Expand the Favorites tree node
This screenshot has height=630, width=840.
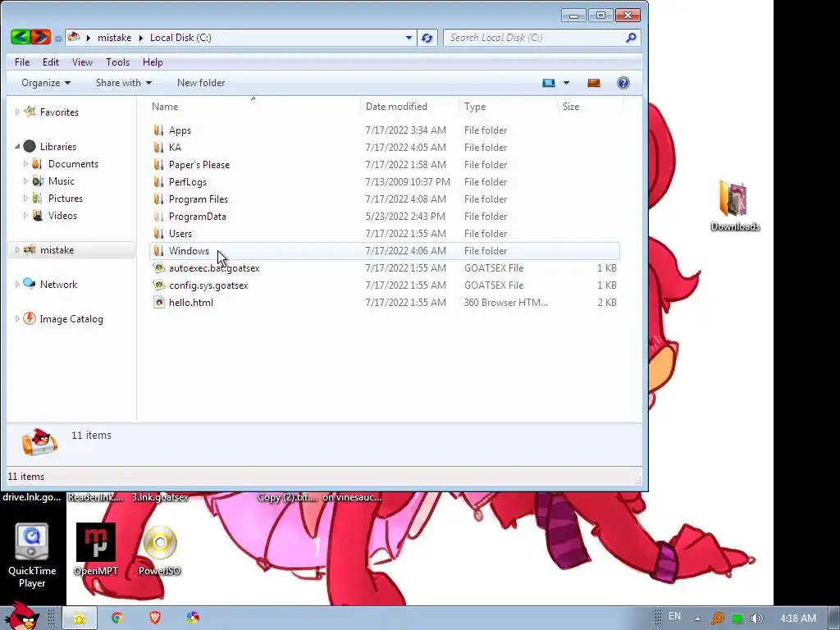click(17, 112)
